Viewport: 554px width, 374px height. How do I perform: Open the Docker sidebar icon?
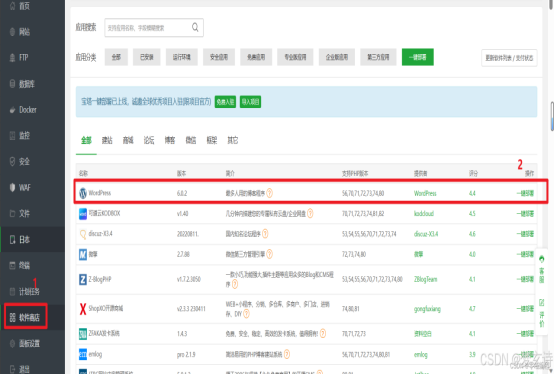click(12, 110)
